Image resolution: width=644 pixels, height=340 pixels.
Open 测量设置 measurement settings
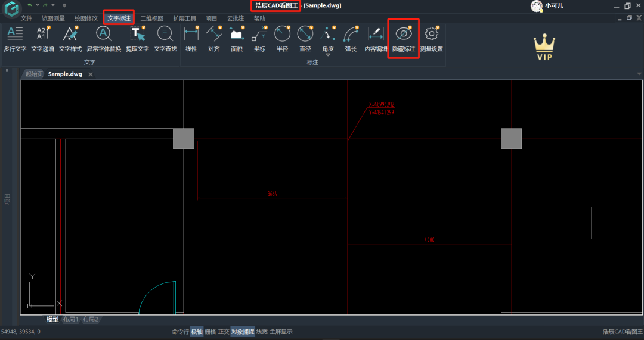point(432,39)
